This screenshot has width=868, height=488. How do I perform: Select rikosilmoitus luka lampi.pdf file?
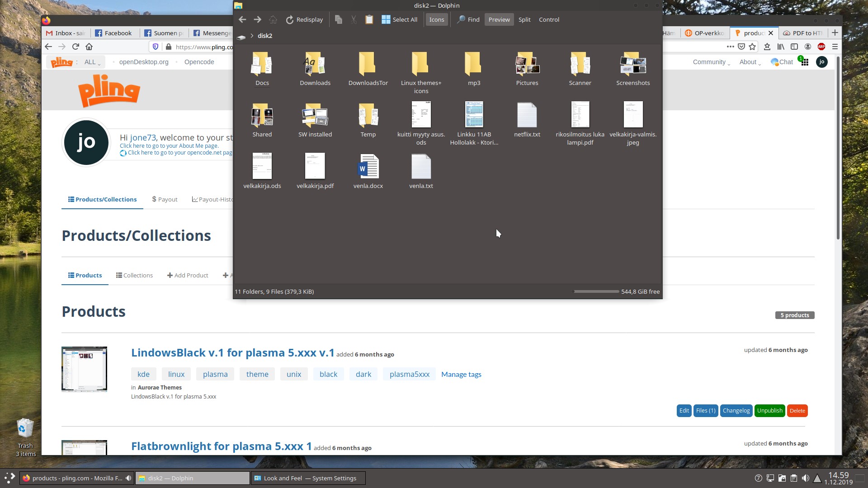point(580,123)
